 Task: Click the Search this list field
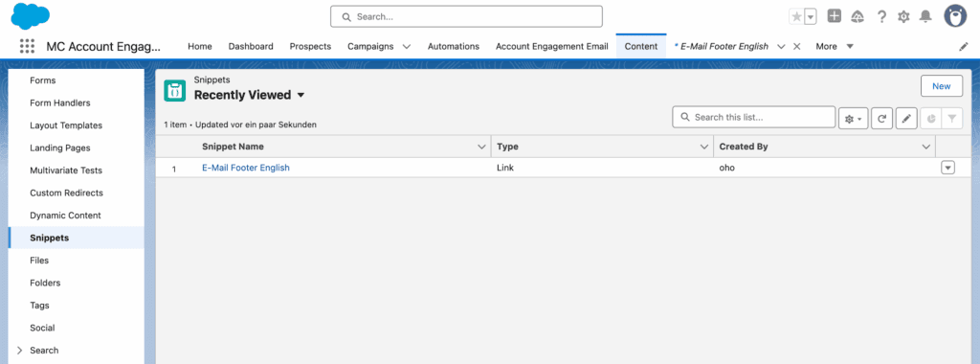pyautogui.click(x=754, y=117)
